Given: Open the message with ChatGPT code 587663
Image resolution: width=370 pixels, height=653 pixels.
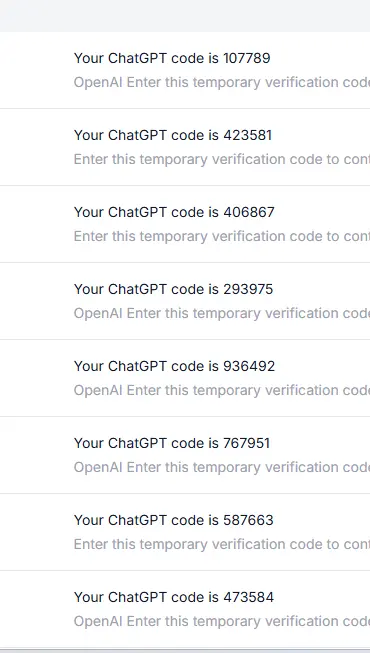Looking at the screenshot, I should [x=185, y=532].
